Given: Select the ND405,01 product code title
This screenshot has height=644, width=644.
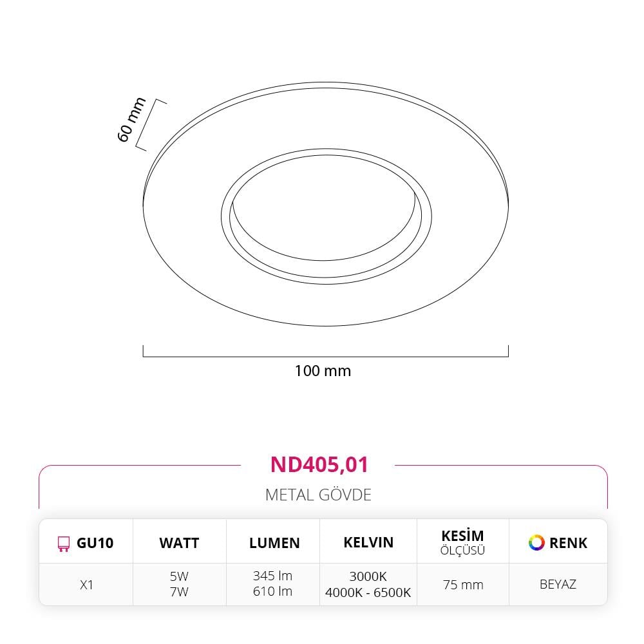Looking at the screenshot, I should [x=319, y=464].
